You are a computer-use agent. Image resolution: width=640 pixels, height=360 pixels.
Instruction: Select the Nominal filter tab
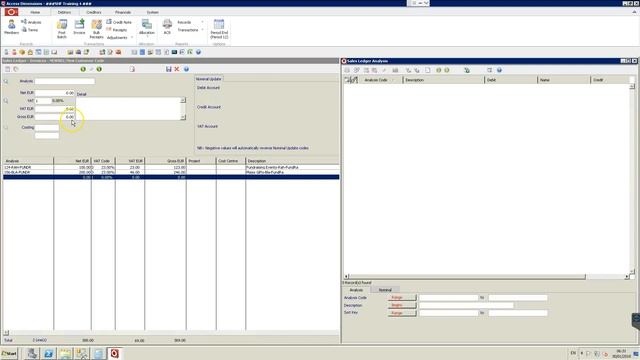(385, 290)
